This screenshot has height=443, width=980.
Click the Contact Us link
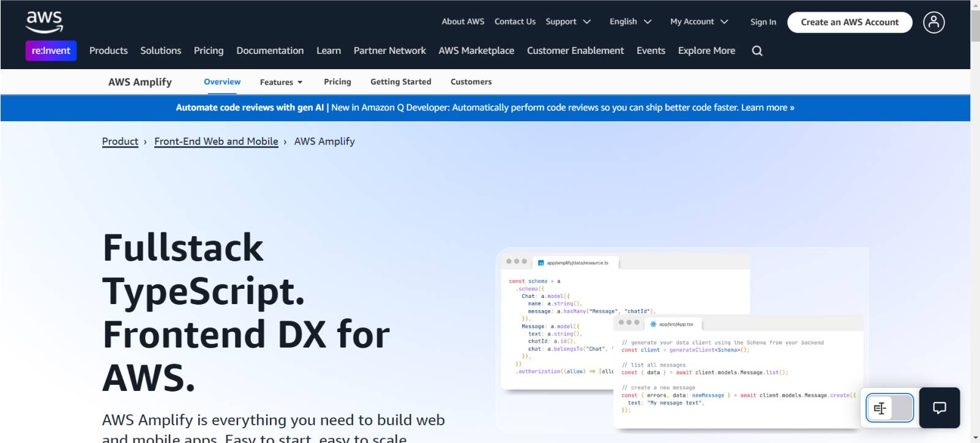coord(515,21)
